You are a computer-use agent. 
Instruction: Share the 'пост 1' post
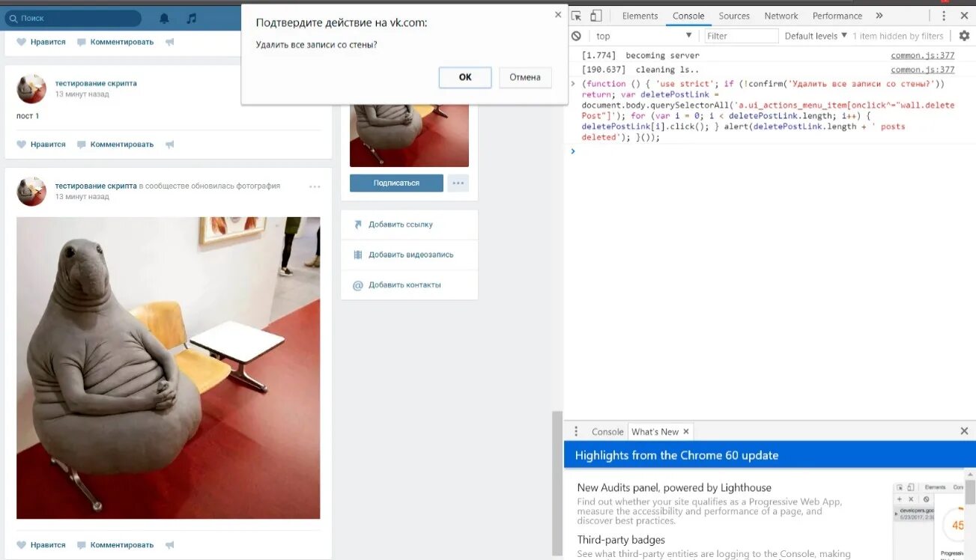pos(170,144)
